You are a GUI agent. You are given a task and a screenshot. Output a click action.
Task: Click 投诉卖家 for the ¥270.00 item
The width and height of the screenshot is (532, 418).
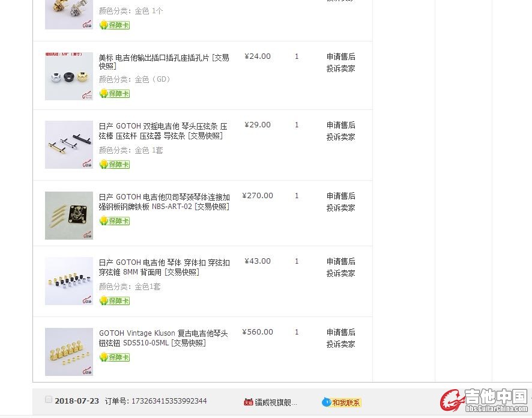tap(340, 208)
